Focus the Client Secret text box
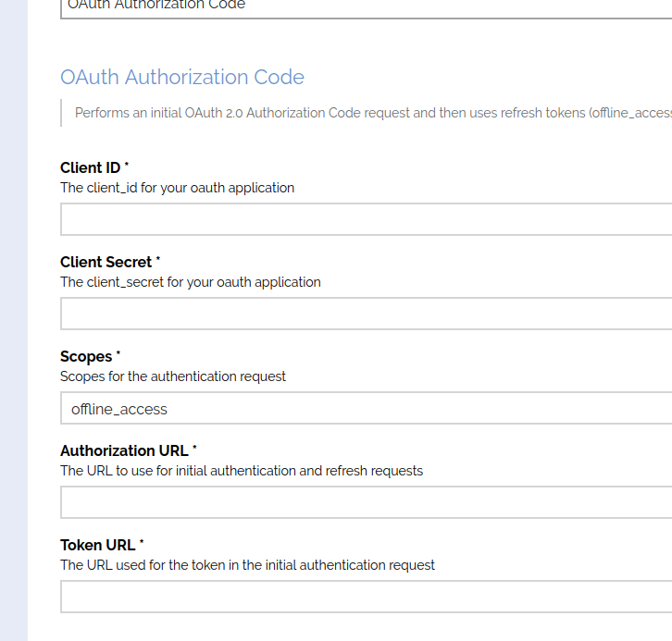The width and height of the screenshot is (672, 641). 366,314
